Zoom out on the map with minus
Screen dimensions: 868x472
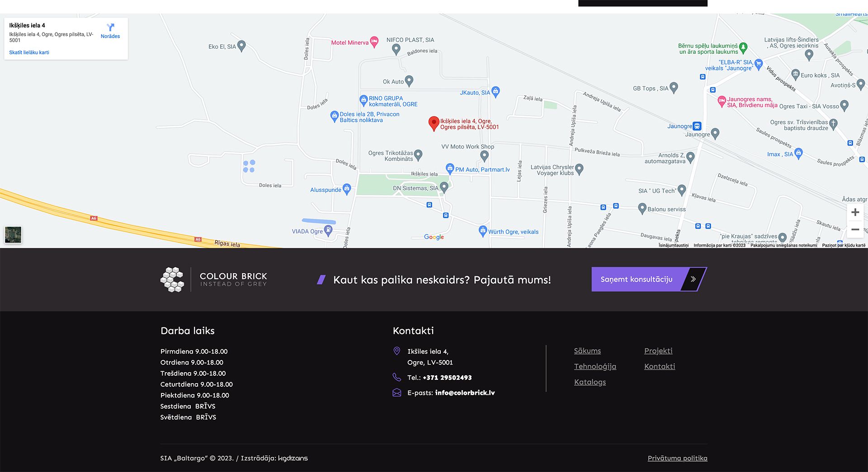[855, 229]
